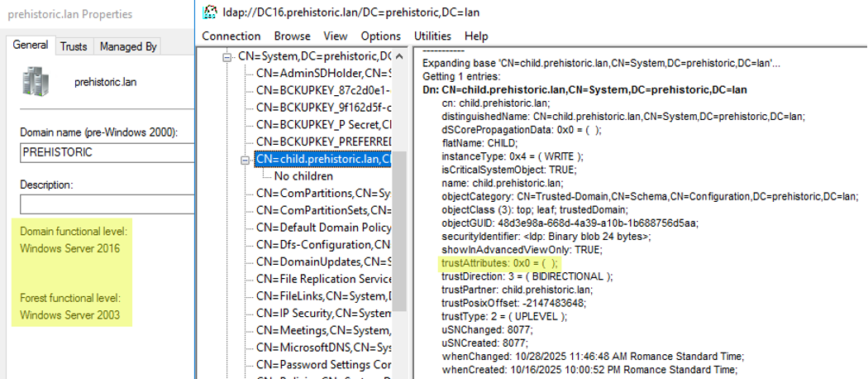Select CN=ComPartitions in the tree
Viewport: 868px width, 379px height.
coord(324,194)
